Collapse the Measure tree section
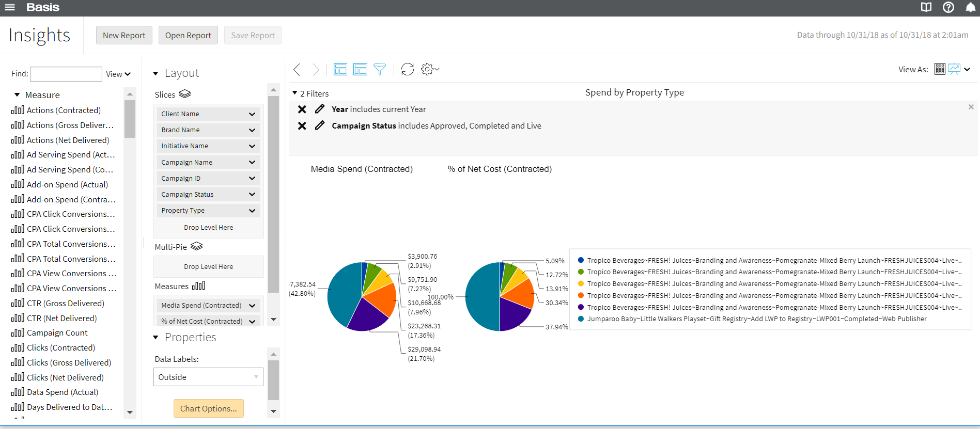 pyautogui.click(x=17, y=95)
